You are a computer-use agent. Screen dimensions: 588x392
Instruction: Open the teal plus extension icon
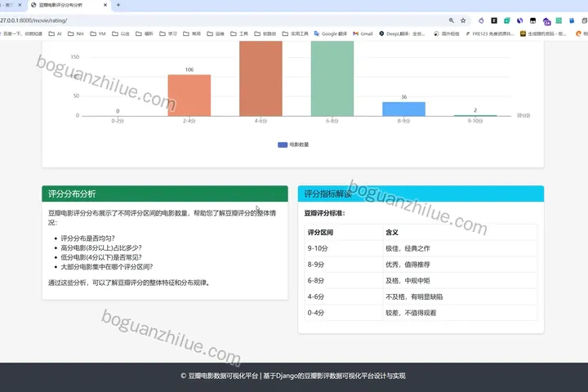pos(507,20)
